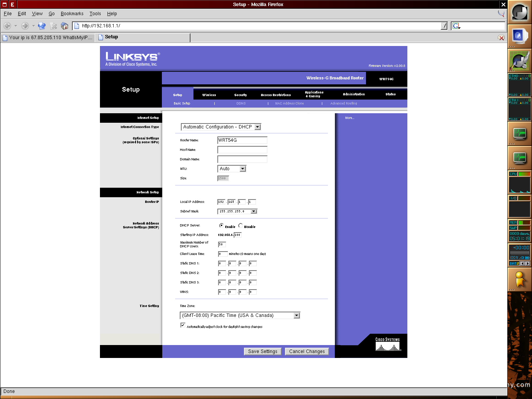532x399 pixels.
Task: Open Applications & Gaming tab
Action: (314, 94)
